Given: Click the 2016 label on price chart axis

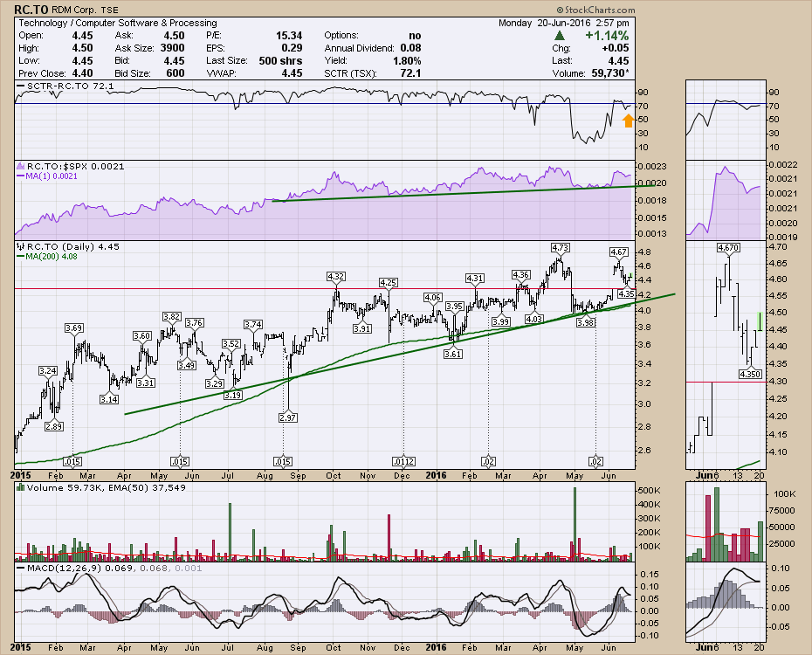Looking at the screenshot, I should (x=436, y=475).
